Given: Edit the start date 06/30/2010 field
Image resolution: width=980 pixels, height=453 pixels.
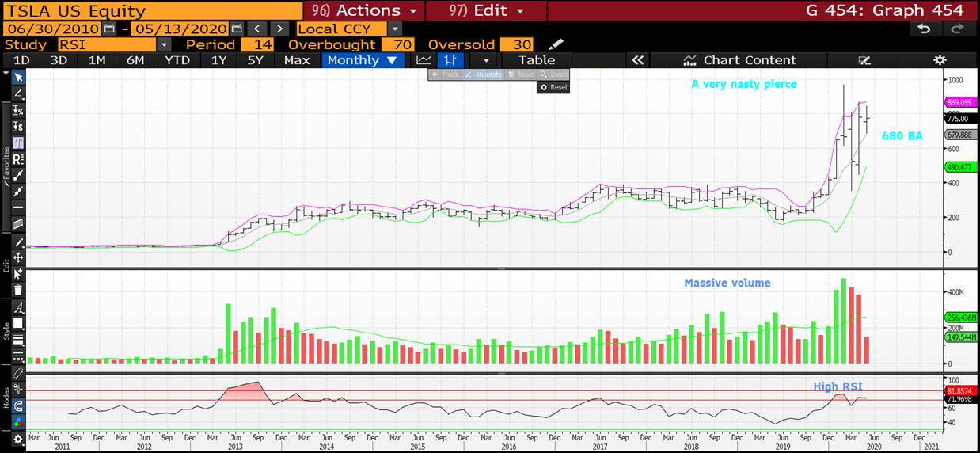Looking at the screenshot, I should coord(52,29).
